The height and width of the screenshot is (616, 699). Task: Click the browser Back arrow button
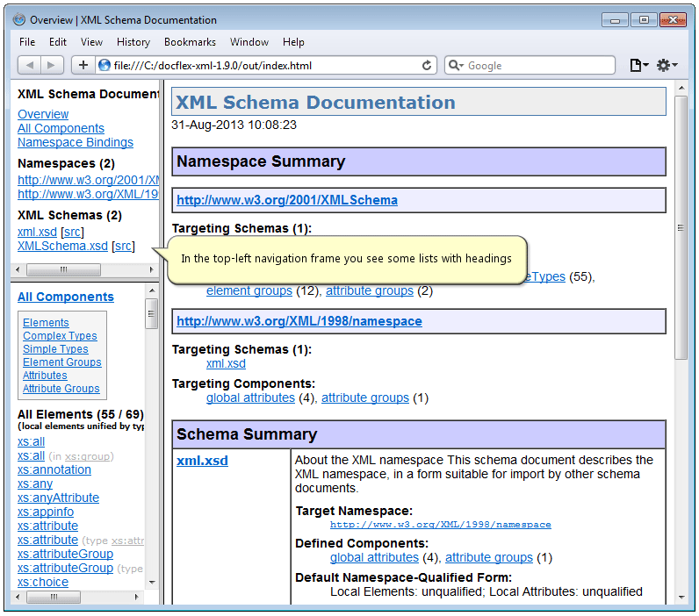click(30, 65)
